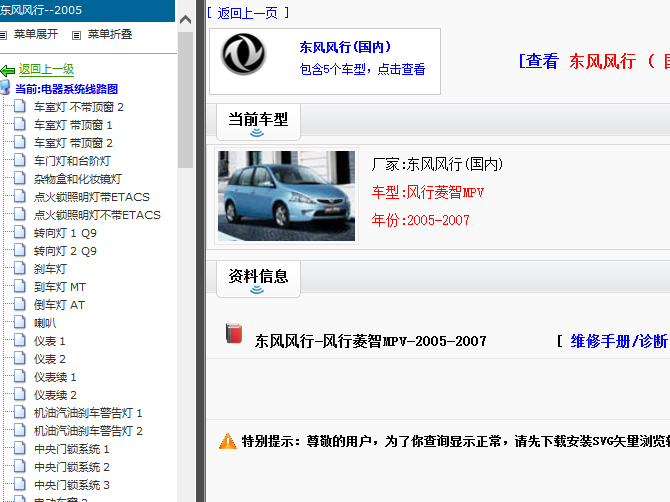The image size is (670, 502).
Task: Go back via 返回上一级 link
Action: pos(46,69)
